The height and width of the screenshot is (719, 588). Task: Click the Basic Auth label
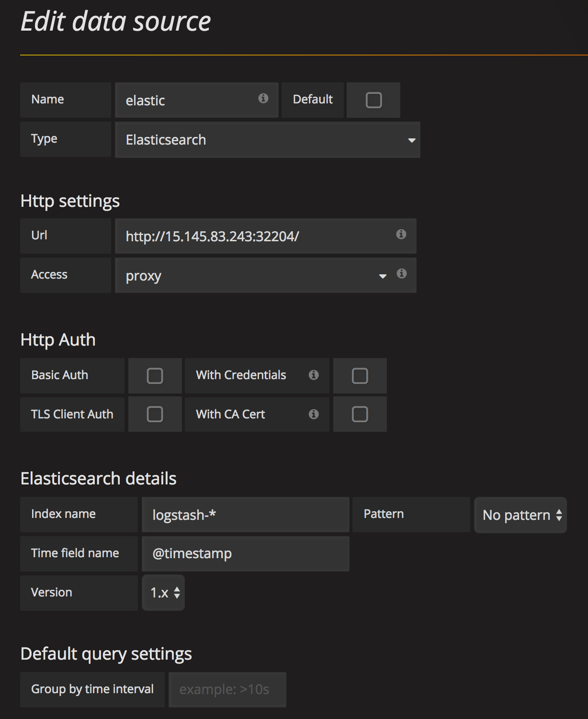click(x=60, y=375)
